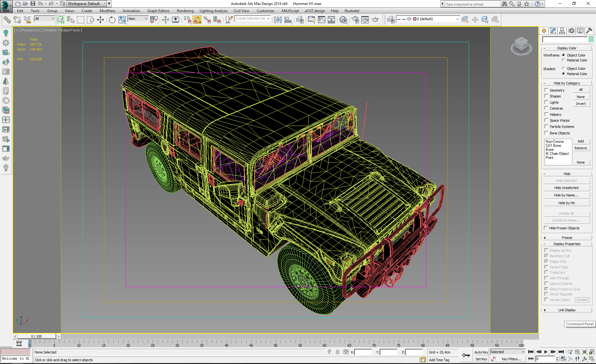Click the Hide Unselected button
This screenshot has height=364, width=596.
tap(566, 188)
